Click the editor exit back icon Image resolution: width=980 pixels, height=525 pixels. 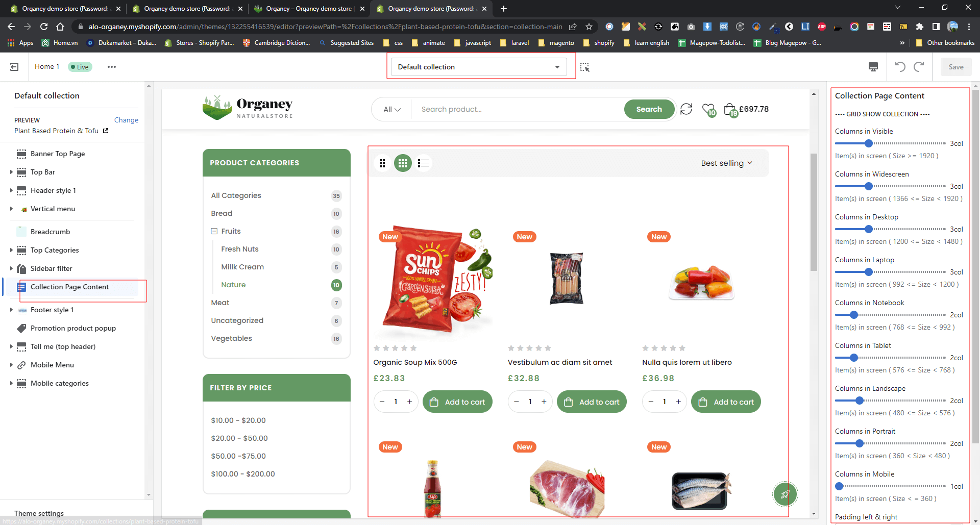tap(14, 67)
